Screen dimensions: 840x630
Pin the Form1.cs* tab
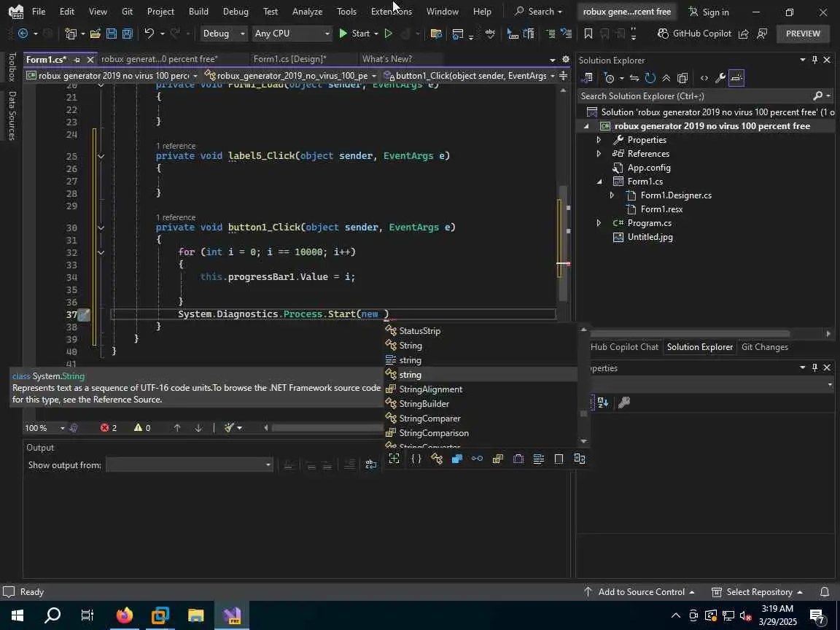tap(77, 60)
